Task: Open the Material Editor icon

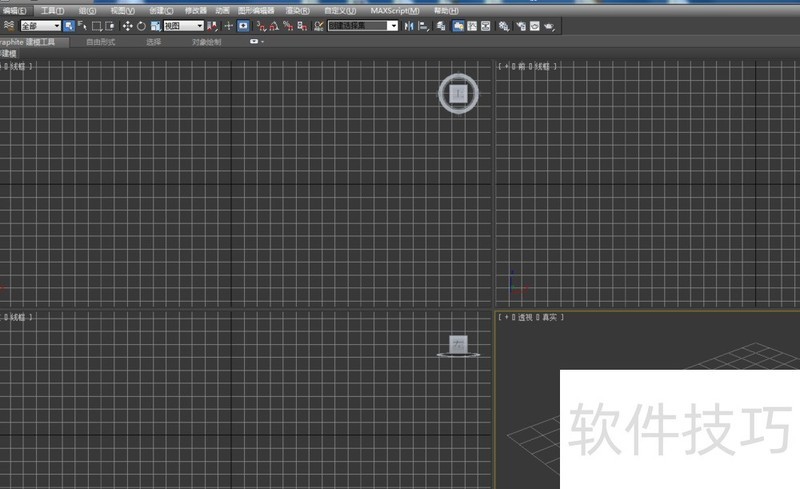Action: coord(504,25)
